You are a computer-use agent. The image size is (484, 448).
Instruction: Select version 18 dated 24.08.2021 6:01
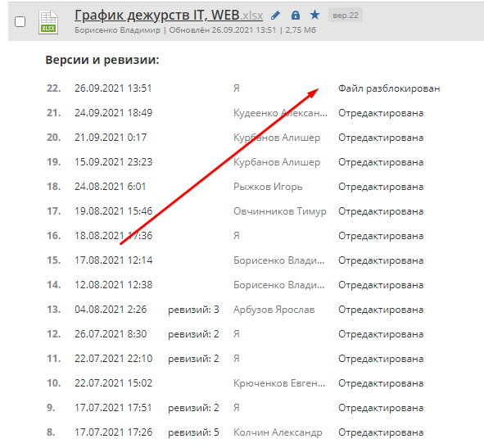110,187
